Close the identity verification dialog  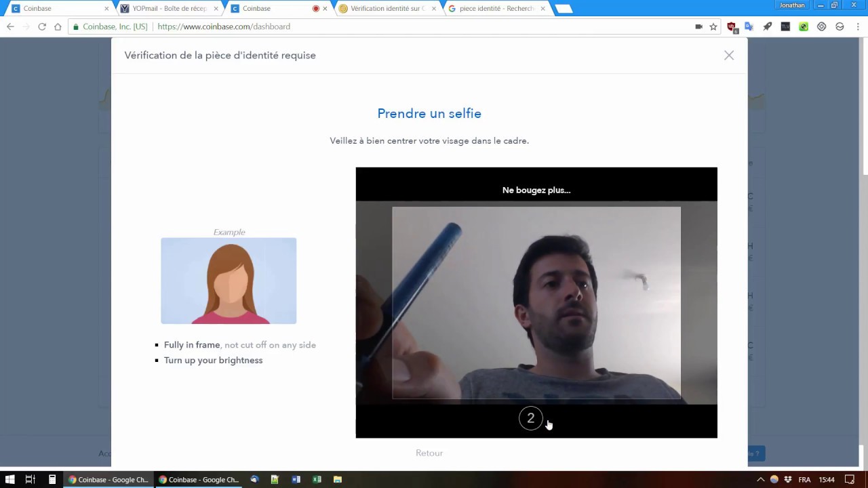729,56
